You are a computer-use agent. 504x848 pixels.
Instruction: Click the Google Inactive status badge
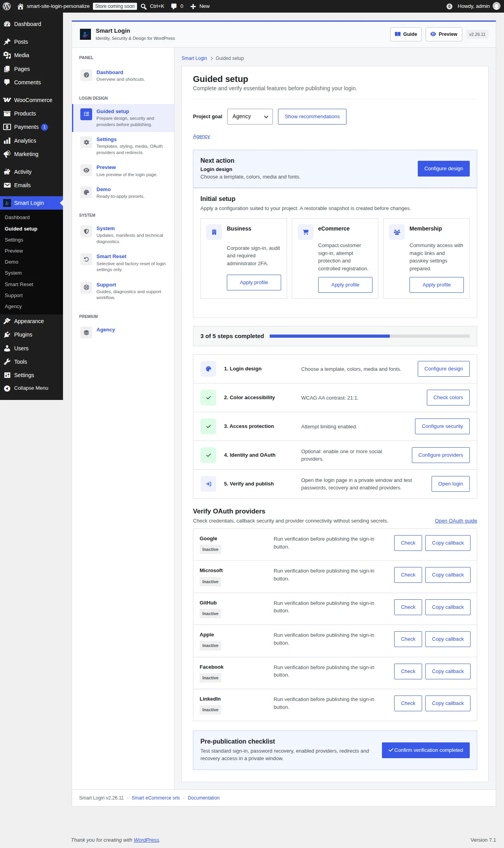click(210, 550)
